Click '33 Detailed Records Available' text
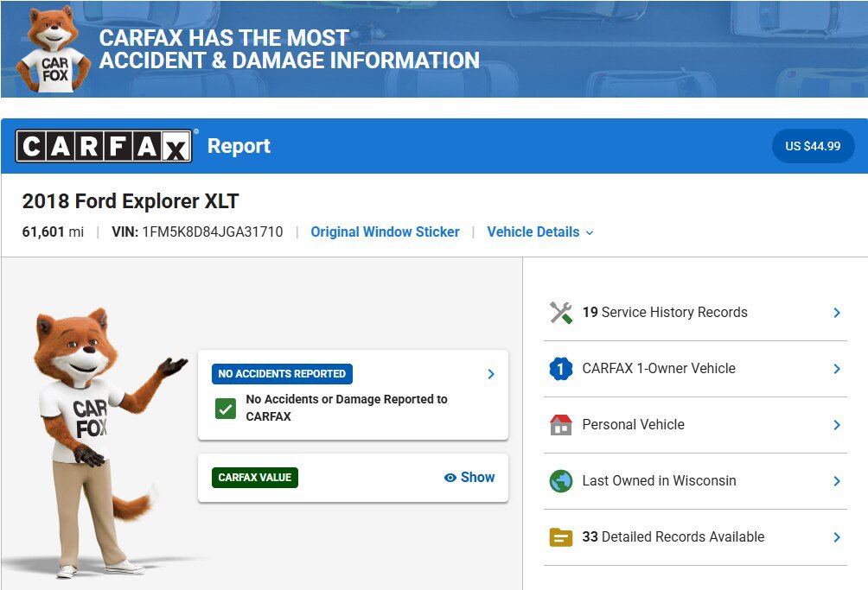868x590 pixels. (673, 537)
